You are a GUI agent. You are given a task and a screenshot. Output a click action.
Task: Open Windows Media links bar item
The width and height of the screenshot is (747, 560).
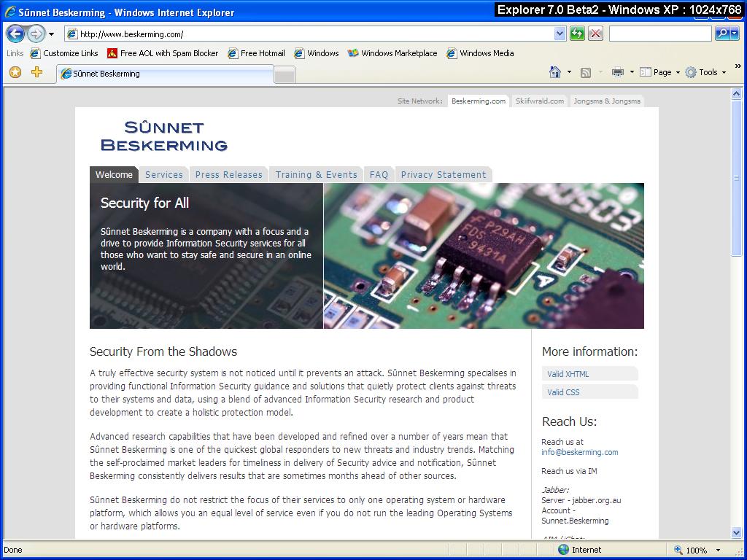coord(480,53)
